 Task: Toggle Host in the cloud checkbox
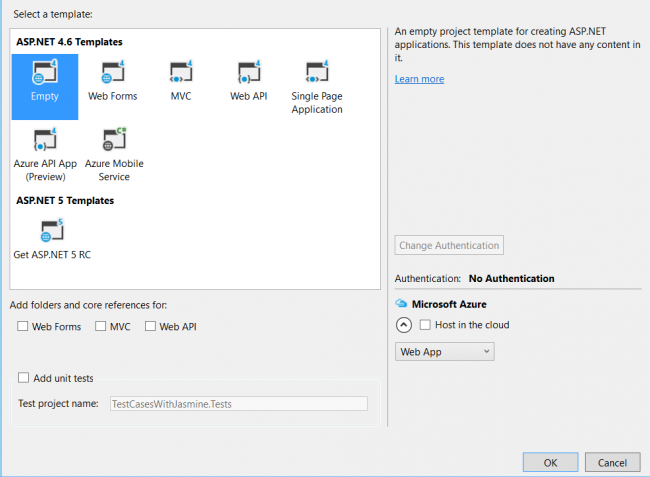point(425,324)
